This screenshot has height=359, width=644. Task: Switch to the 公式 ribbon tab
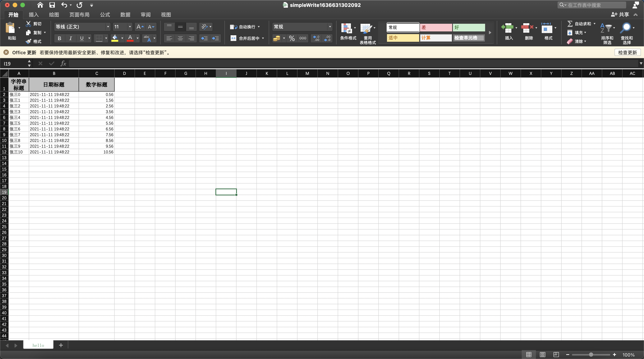click(x=105, y=15)
